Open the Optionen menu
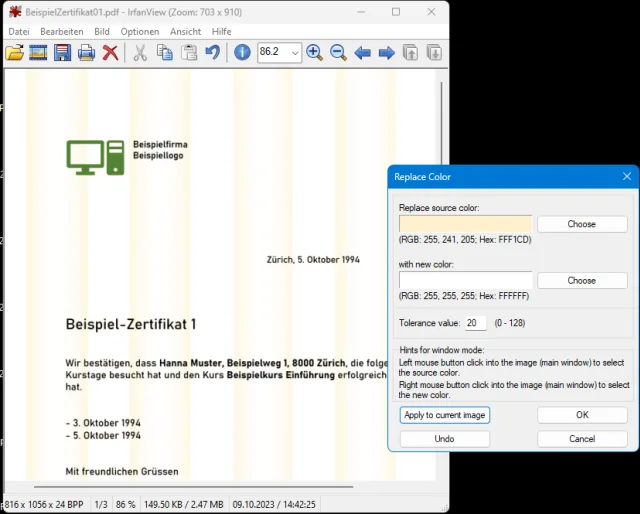 click(140, 31)
